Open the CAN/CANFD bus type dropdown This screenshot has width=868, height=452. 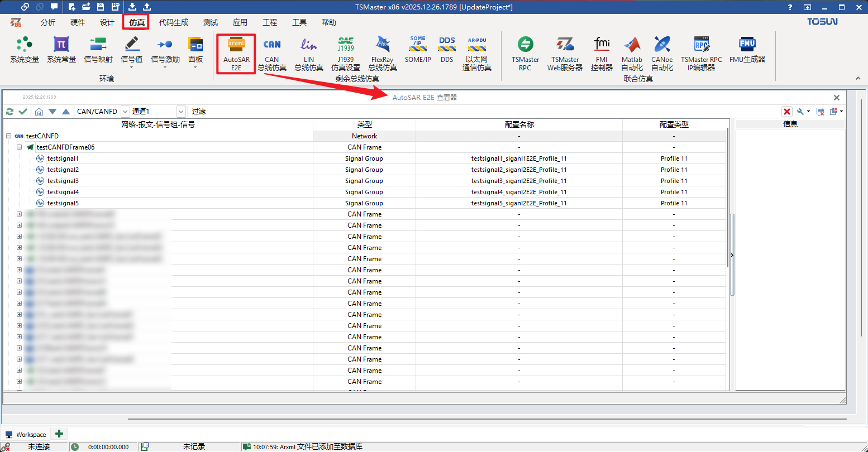[x=125, y=112]
